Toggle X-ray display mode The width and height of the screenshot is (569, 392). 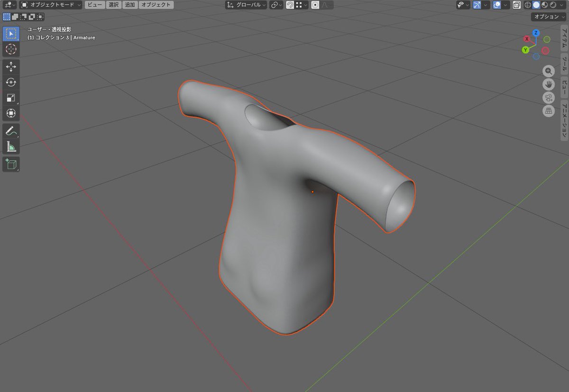click(x=516, y=5)
